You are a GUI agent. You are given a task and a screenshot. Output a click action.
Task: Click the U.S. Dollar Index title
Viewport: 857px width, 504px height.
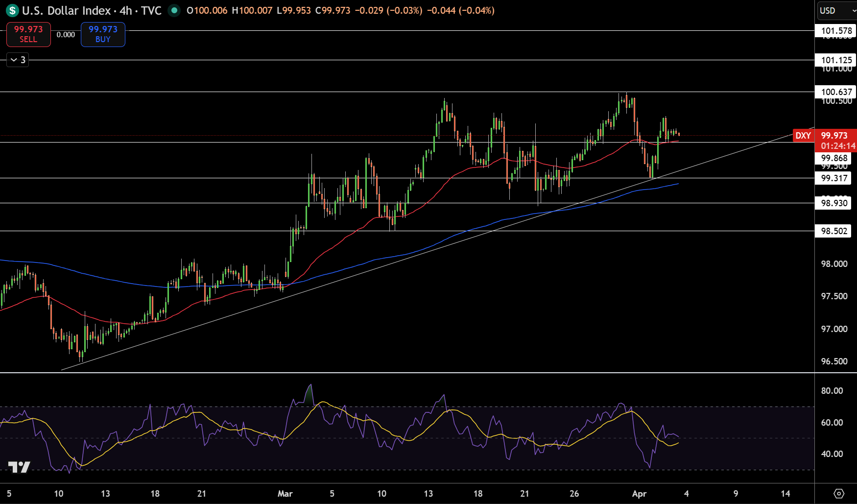67,10
